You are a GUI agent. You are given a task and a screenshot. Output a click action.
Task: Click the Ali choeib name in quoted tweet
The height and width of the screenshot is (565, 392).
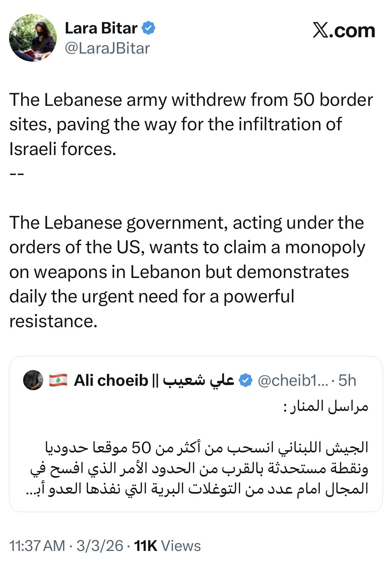(154, 380)
